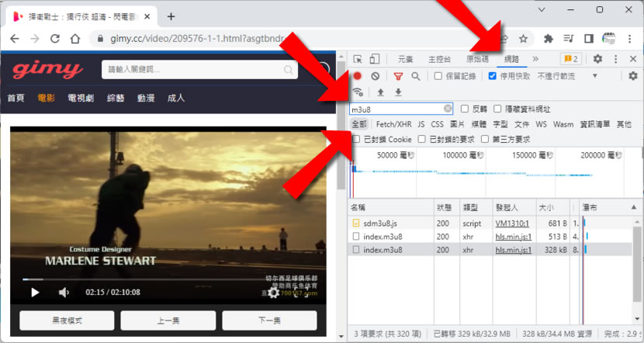Click the gimy logo

48,69
